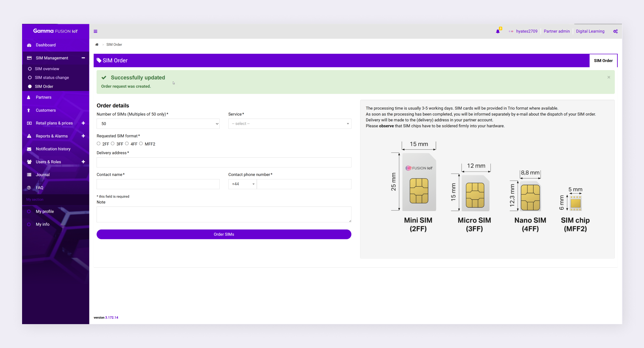This screenshot has width=644, height=348.
Task: Open settings gears icon in header
Action: click(615, 31)
